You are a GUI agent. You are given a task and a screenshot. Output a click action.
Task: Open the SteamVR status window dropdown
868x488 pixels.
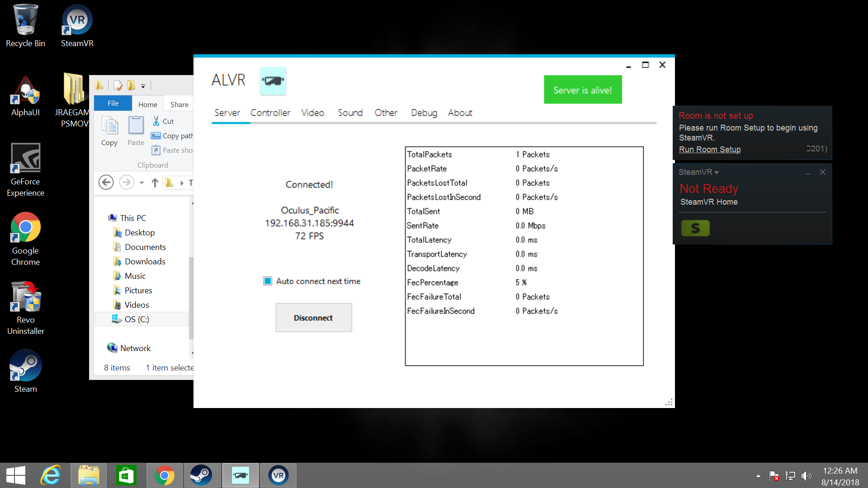717,172
